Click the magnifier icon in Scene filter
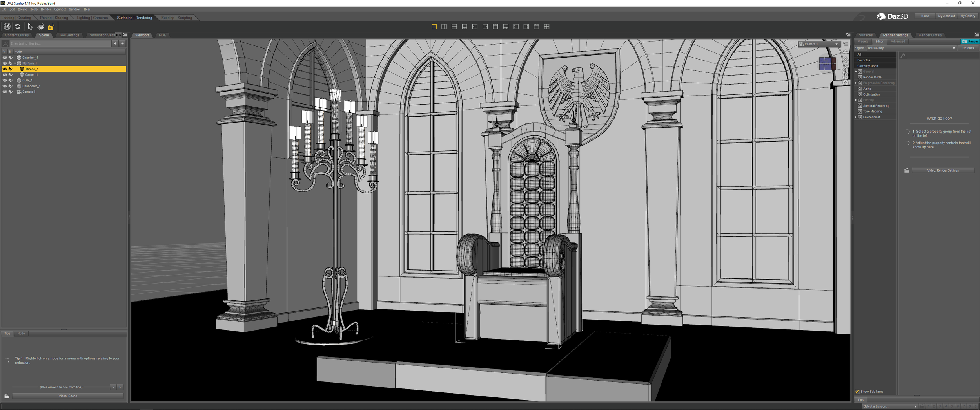Image resolution: width=980 pixels, height=410 pixels. tap(5, 43)
